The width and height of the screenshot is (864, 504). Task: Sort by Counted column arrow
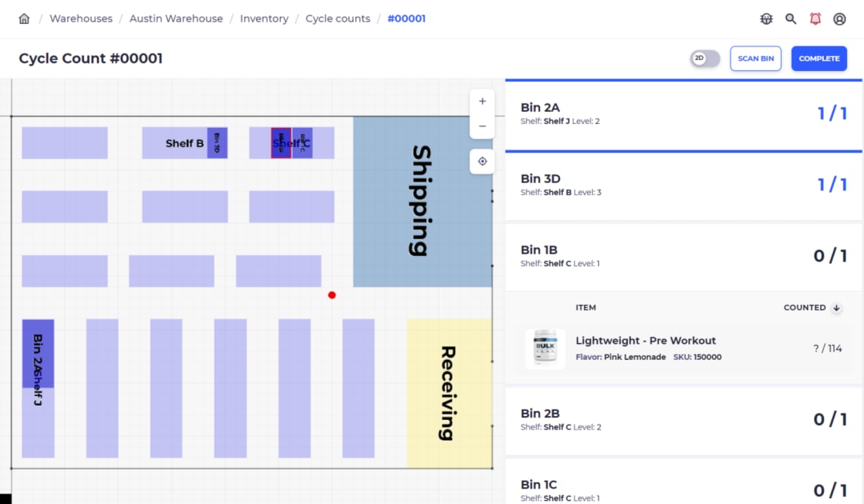click(x=837, y=308)
